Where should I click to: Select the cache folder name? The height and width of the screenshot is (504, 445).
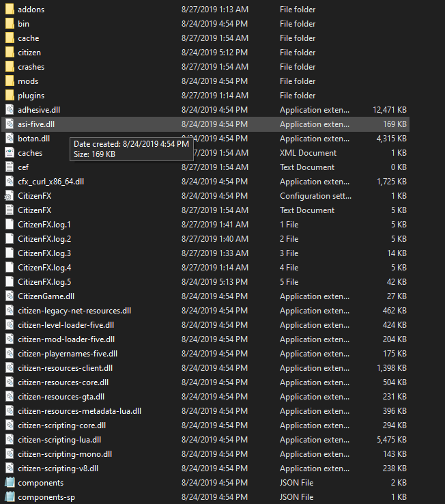(29, 38)
